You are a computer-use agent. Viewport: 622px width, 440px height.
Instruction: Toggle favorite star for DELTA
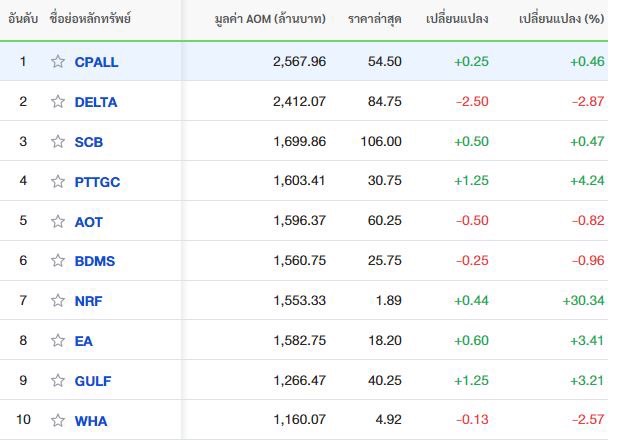coord(58,102)
